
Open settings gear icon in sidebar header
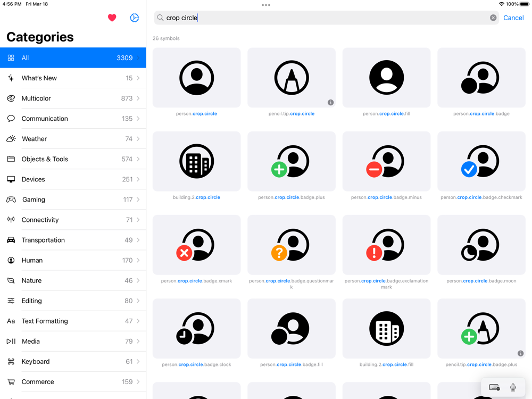tap(134, 18)
